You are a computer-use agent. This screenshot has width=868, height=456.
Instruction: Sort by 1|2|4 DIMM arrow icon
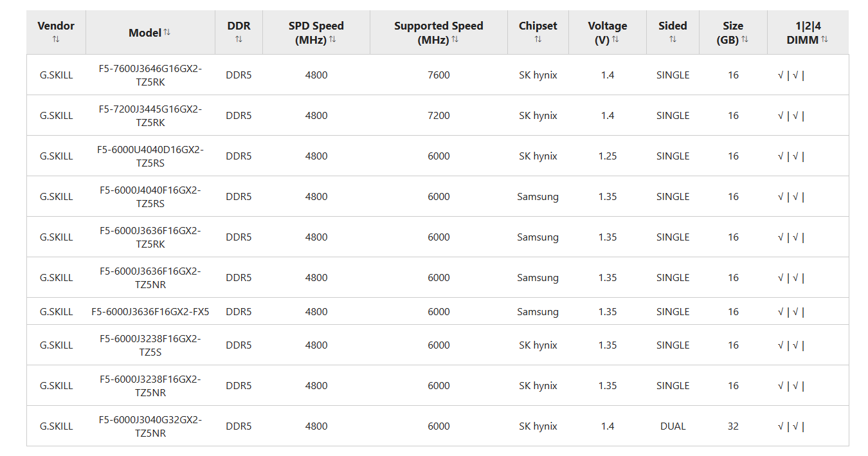pyautogui.click(x=824, y=39)
